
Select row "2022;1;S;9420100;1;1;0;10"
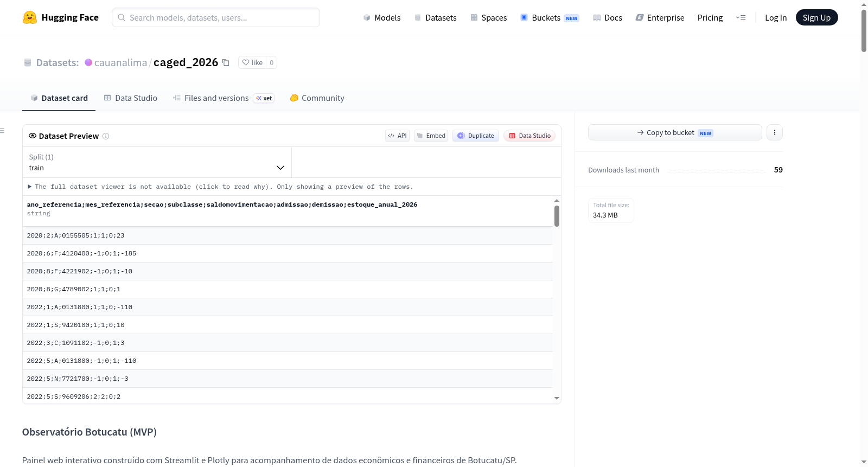point(288,325)
